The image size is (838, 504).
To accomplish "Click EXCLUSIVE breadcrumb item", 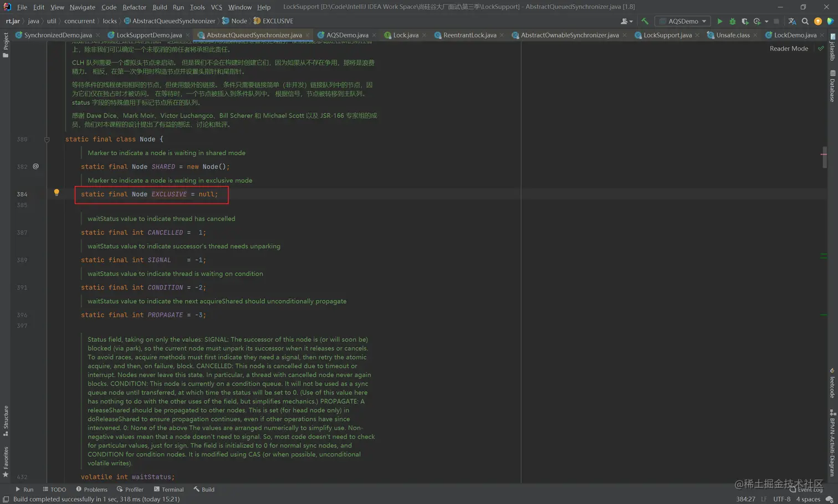I will 273,21.
